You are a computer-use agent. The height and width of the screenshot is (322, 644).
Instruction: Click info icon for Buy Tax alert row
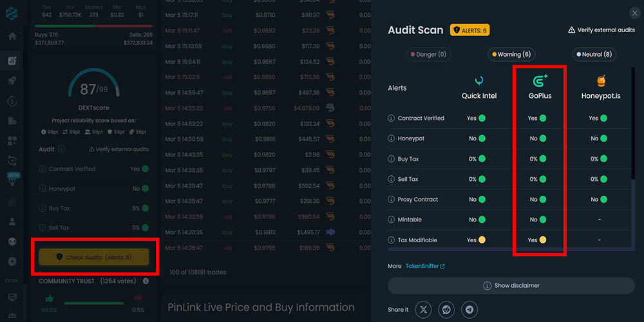click(x=391, y=158)
